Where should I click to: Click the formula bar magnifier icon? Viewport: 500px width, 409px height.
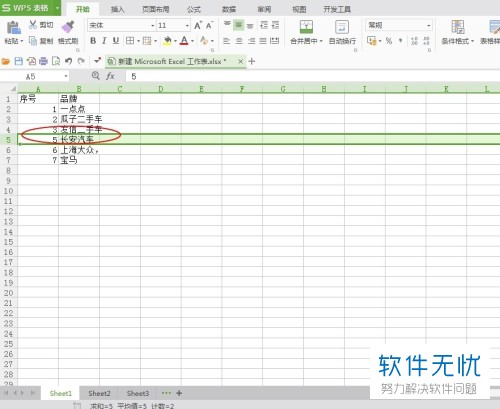point(96,76)
